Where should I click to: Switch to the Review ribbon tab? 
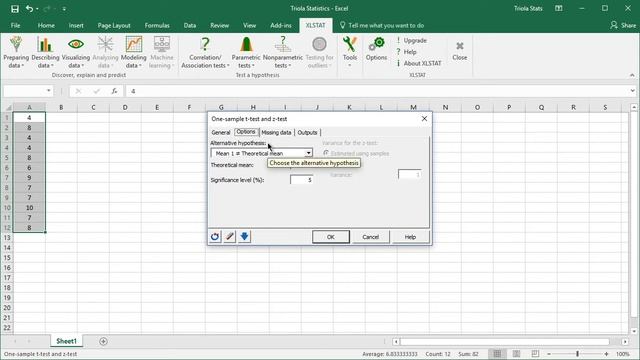[220, 25]
